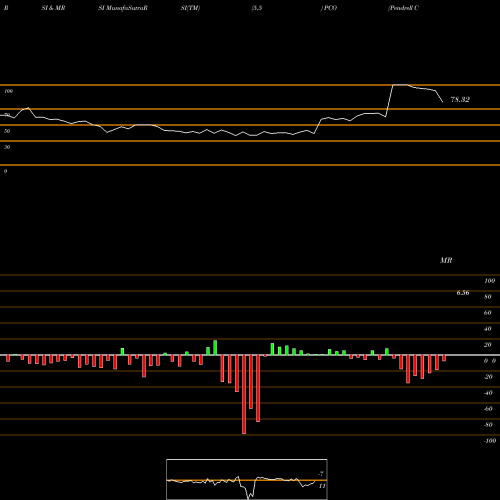
Task: Click the RSI line's end point near 78.32
Action: pos(443,102)
